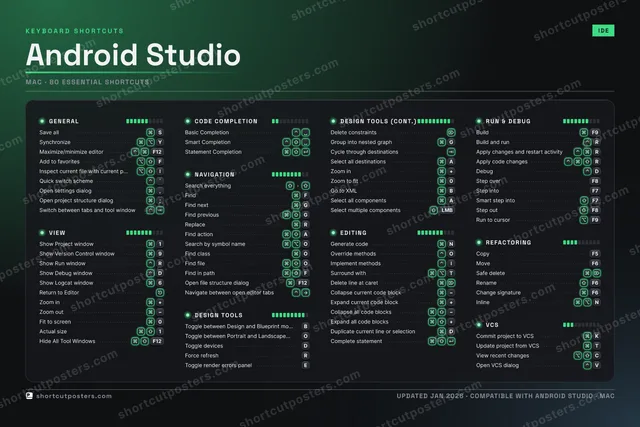Click the EDITING section heading

point(353,233)
